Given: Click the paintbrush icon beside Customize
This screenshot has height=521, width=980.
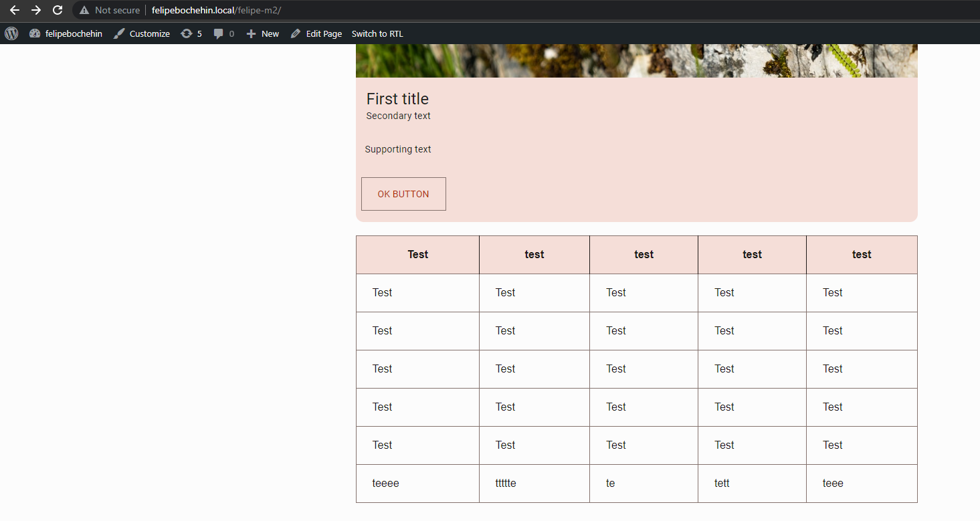Looking at the screenshot, I should 118,33.
